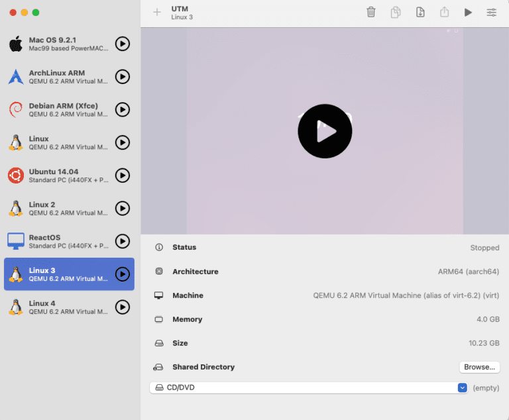Delete selected VM with trash icon

point(371,12)
